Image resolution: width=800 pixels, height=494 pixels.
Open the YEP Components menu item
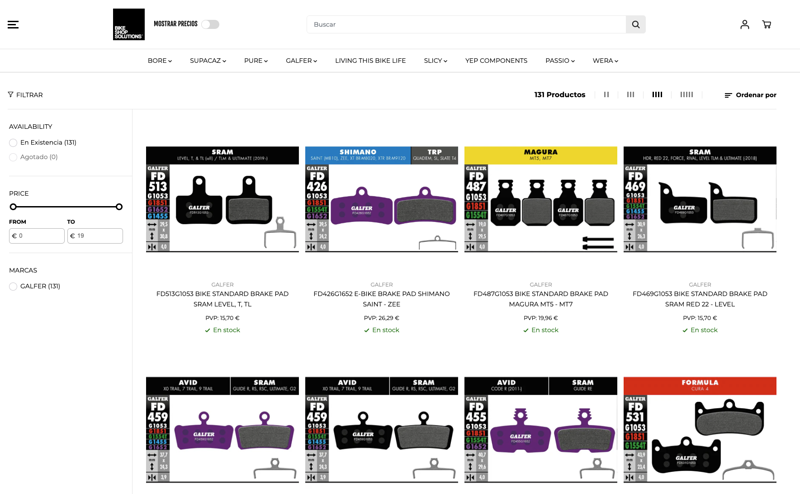pos(496,60)
